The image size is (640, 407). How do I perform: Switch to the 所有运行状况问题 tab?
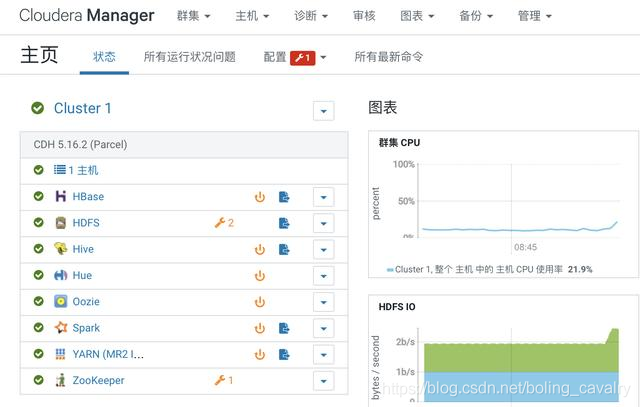coord(190,57)
